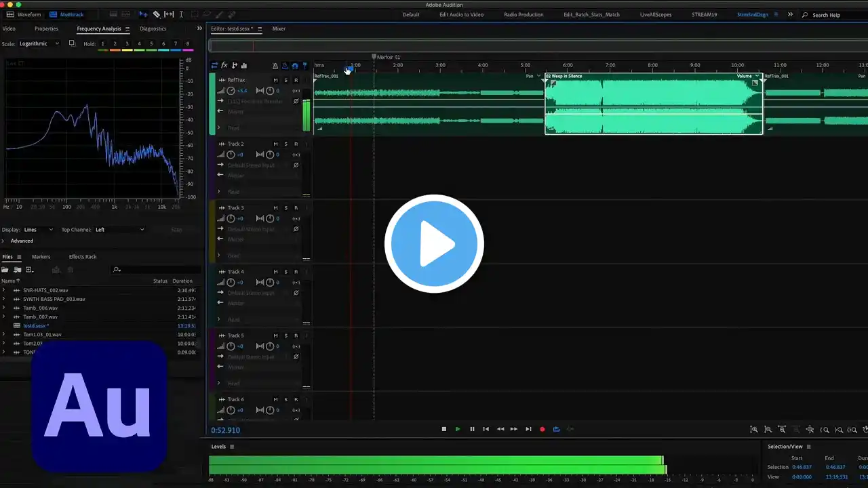Viewport: 868px width, 488px height.
Task: Zoom out full in the zoom controls
Action: point(811,430)
